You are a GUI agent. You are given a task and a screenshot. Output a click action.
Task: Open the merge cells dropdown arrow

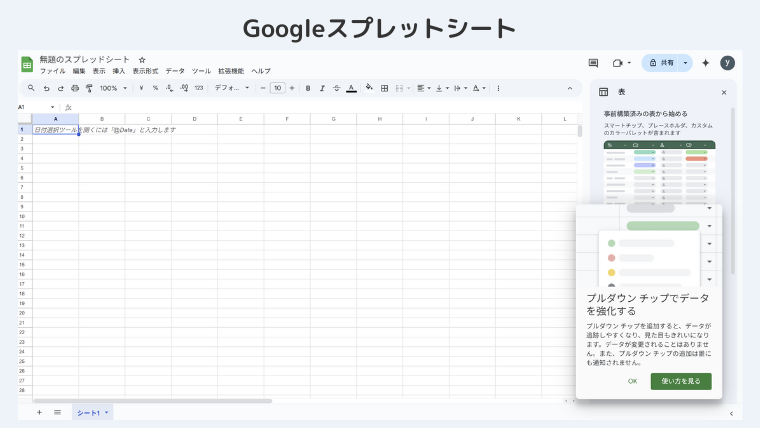pos(409,88)
